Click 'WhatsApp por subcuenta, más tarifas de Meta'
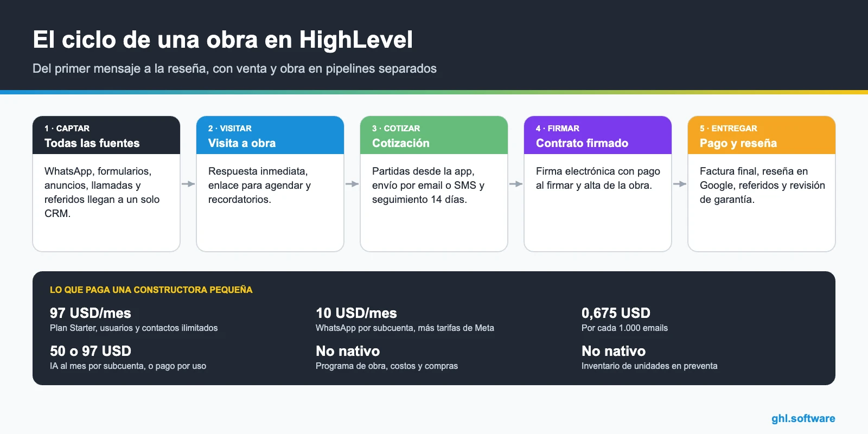The height and width of the screenshot is (434, 868). click(x=405, y=328)
